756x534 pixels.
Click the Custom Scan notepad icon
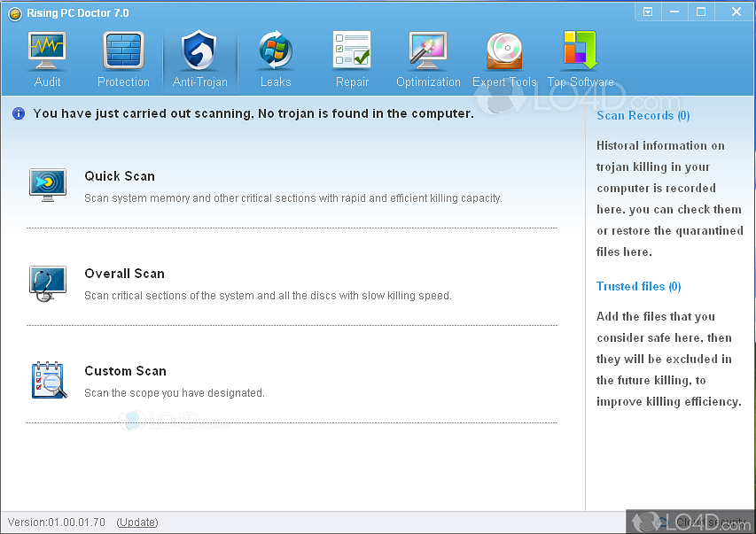[49, 380]
